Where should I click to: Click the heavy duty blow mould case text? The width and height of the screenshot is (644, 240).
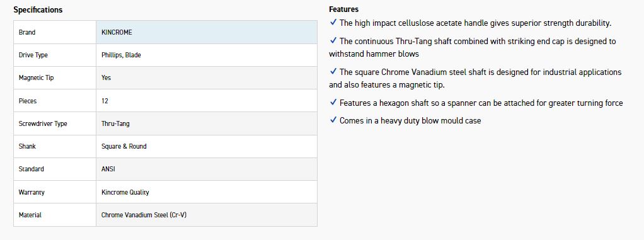pyautogui.click(x=430, y=120)
